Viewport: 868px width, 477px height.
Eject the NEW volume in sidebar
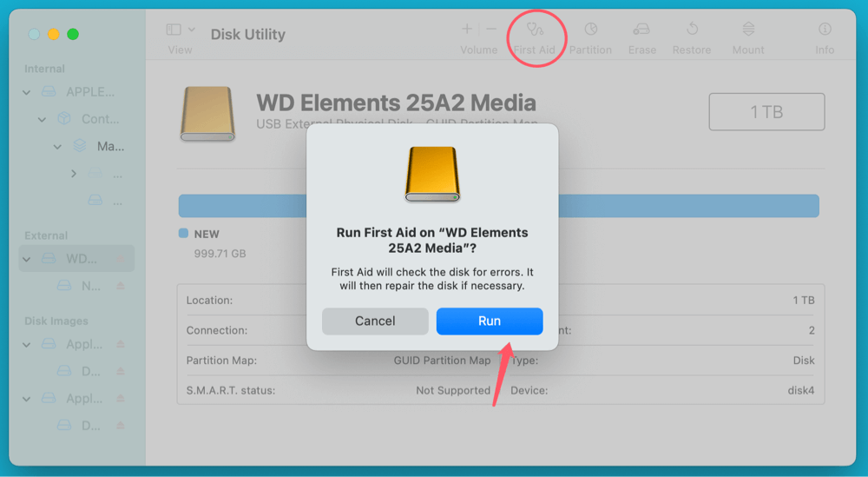pos(121,285)
